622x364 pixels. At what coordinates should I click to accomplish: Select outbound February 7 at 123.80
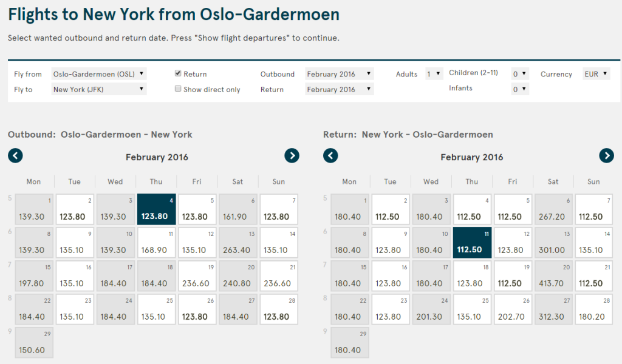279,209
